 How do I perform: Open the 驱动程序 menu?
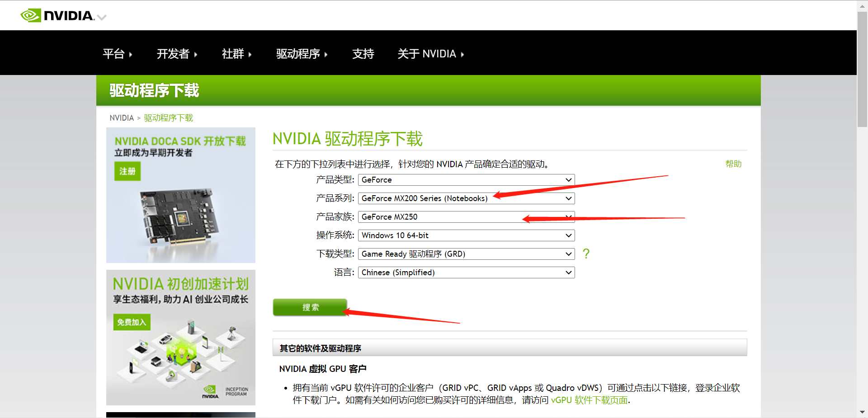pos(298,53)
